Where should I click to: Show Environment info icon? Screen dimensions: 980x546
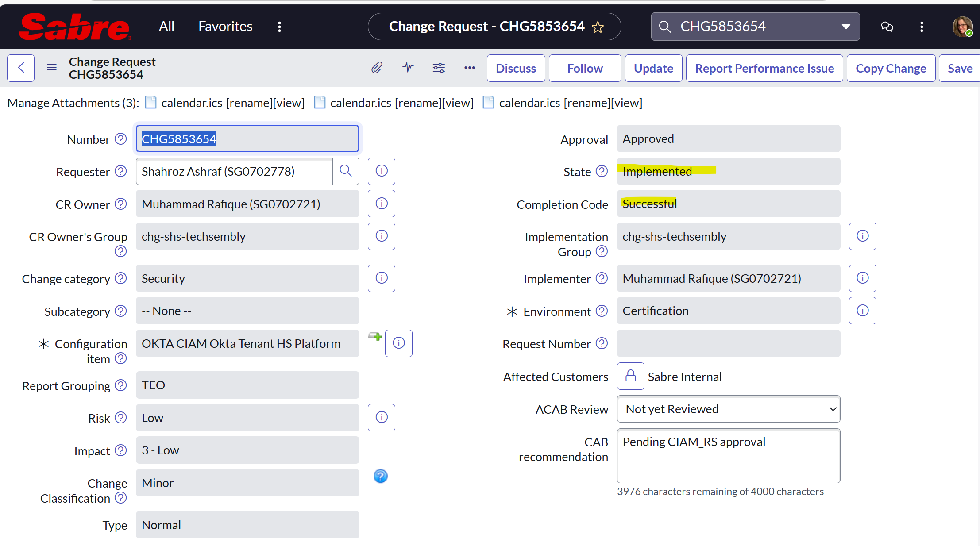coord(862,311)
